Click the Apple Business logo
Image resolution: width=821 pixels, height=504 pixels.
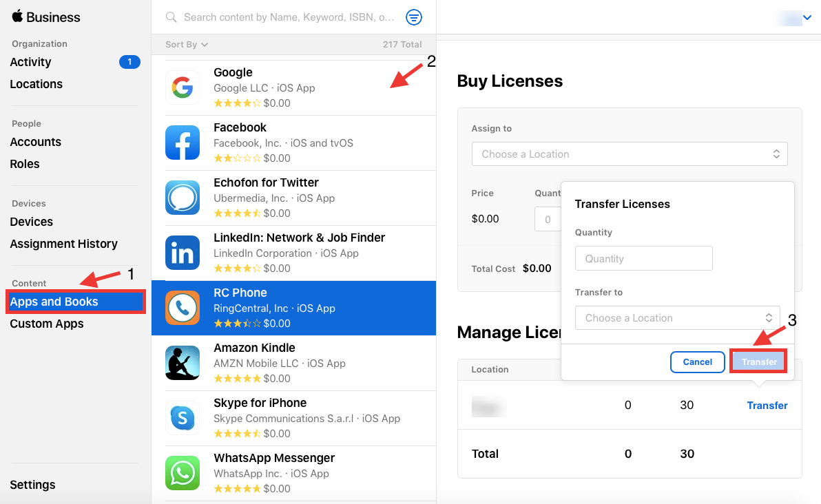[45, 17]
